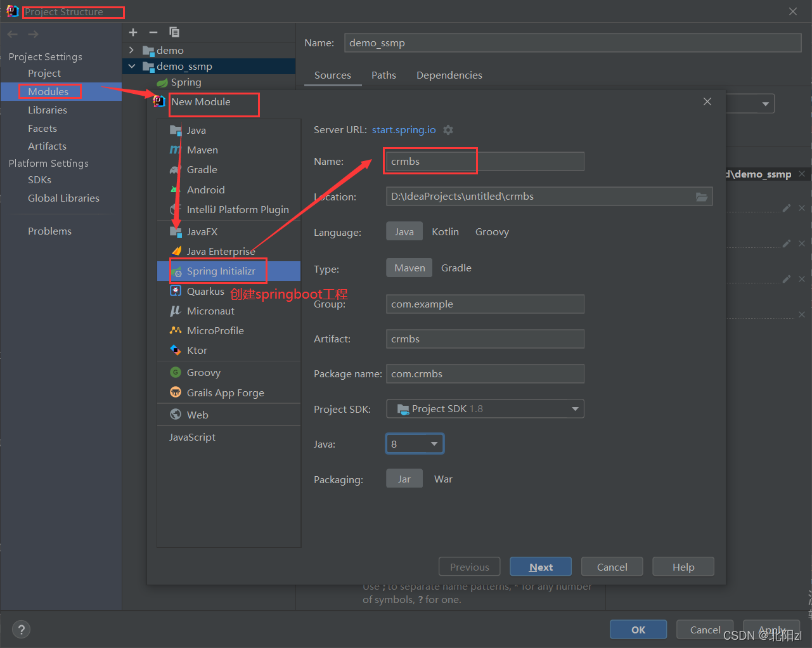Viewport: 812px width, 648px height.
Task: Select Spring facet under demo_ssmp
Action: pos(186,82)
